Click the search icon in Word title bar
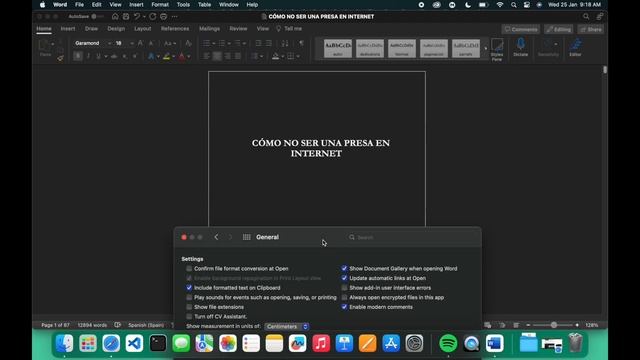This screenshot has height=360, width=640. point(586,17)
